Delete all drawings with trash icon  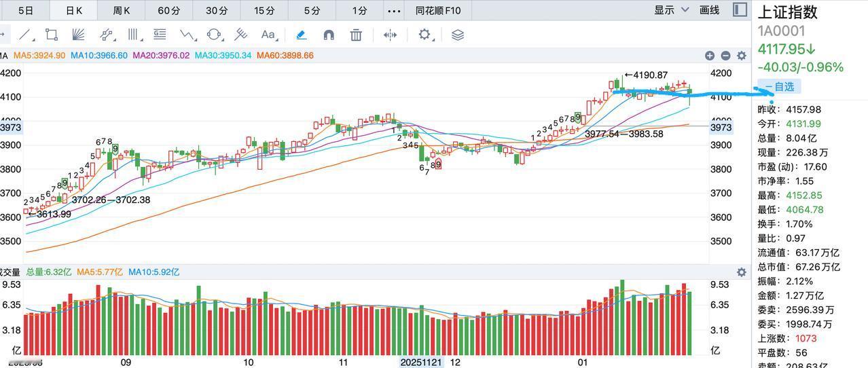pyautogui.click(x=356, y=35)
